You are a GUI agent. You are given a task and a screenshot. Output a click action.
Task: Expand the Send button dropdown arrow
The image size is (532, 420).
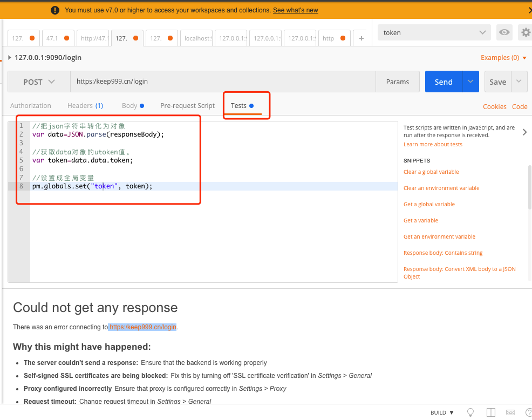(x=470, y=82)
